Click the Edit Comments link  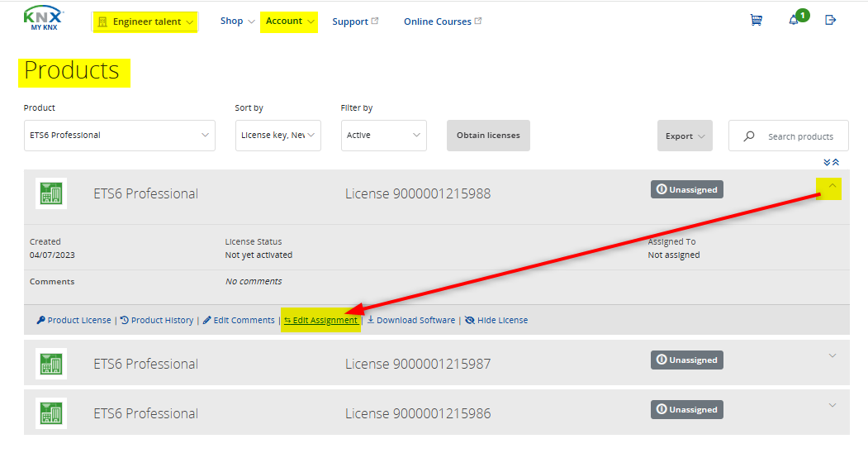point(239,320)
